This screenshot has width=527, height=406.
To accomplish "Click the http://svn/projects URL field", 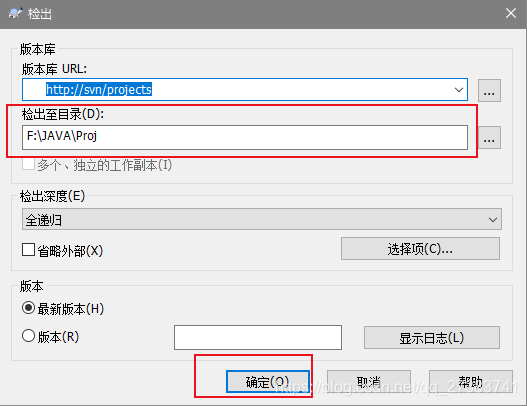I will 245,89.
